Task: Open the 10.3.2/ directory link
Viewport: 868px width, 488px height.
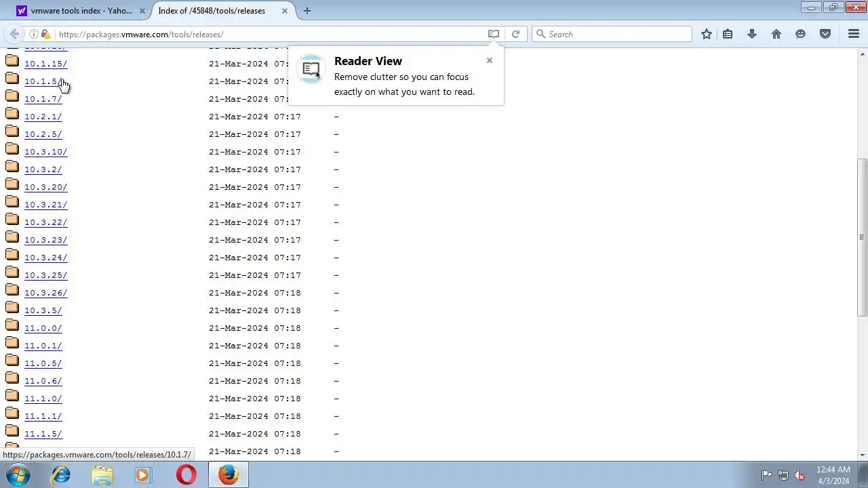Action: pos(43,169)
